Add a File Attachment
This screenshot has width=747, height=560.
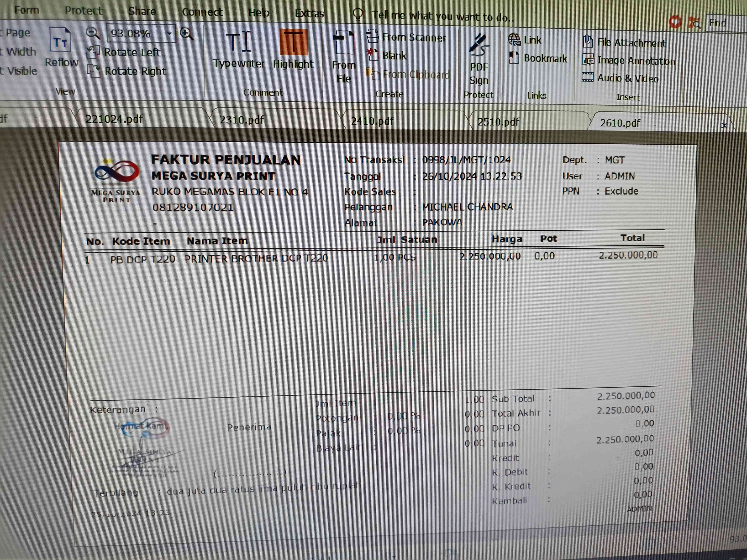[x=625, y=42]
